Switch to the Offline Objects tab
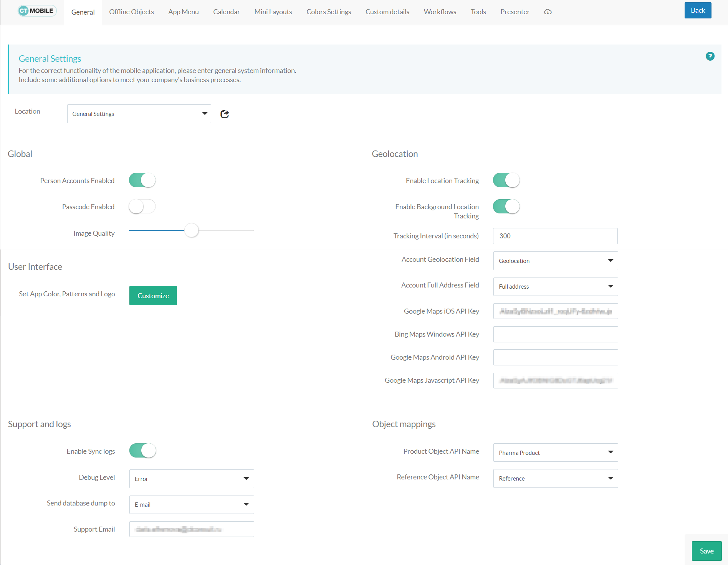 (131, 12)
